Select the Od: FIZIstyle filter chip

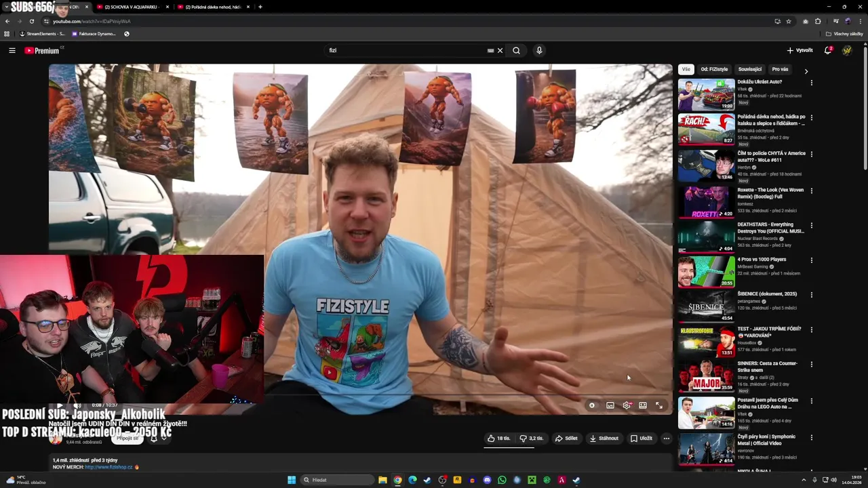[714, 69]
